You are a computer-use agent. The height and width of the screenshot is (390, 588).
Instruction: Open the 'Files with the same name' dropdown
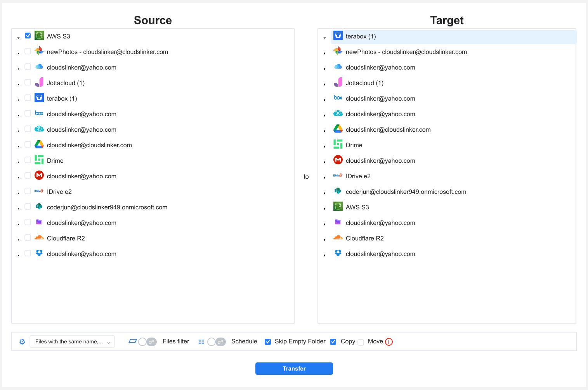pos(72,341)
